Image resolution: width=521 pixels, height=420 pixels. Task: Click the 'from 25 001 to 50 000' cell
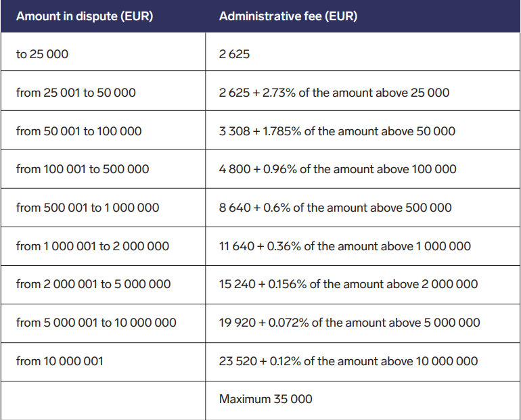coord(103,91)
